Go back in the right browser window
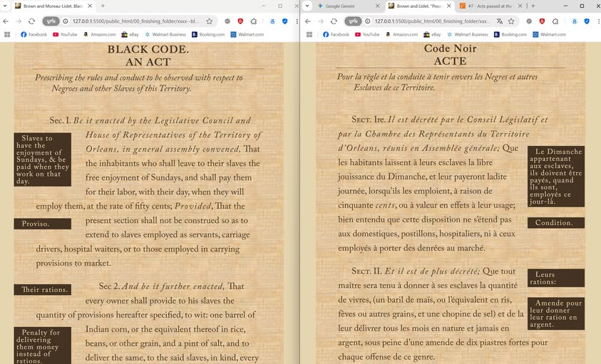 click(x=308, y=21)
